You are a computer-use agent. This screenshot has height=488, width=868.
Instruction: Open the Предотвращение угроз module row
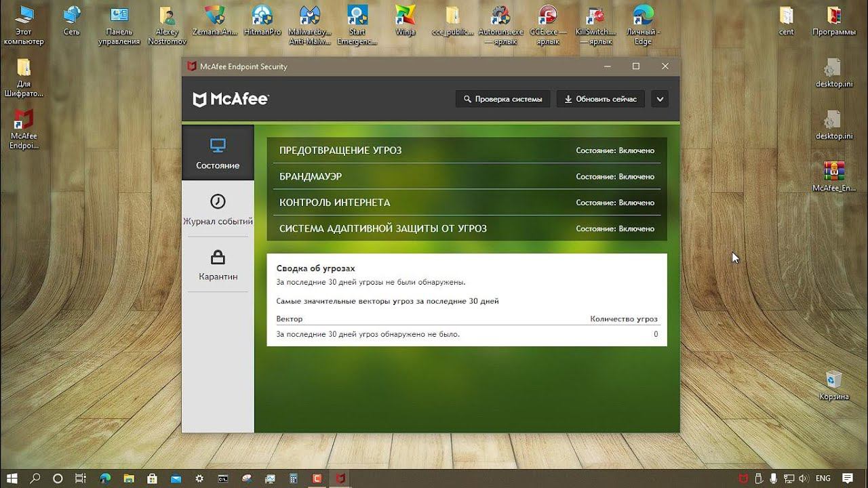pos(467,150)
